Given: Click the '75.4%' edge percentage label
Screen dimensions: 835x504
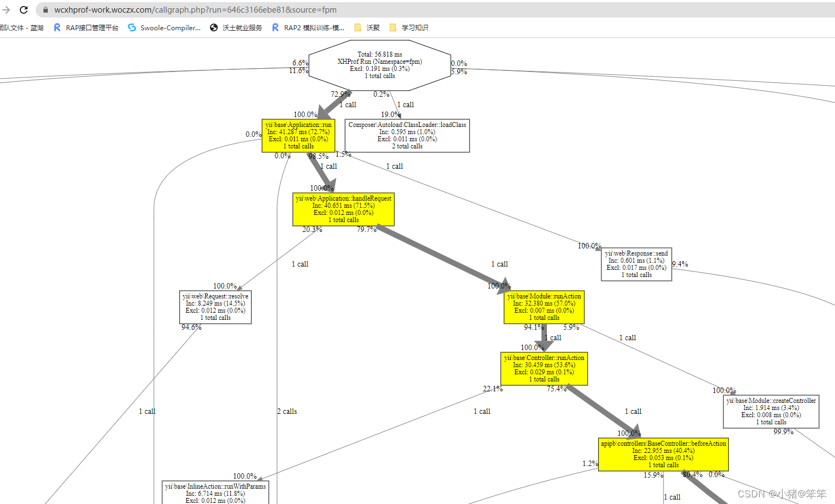Looking at the screenshot, I should [557, 389].
